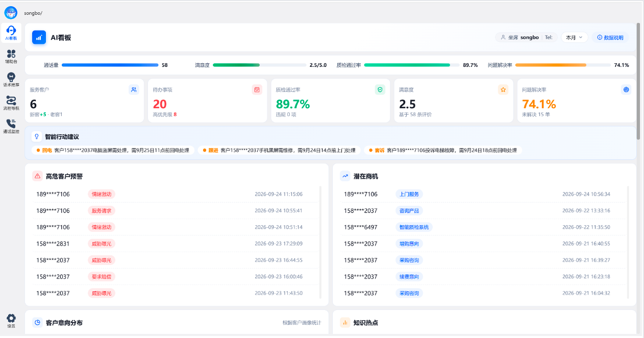Click the people icon on 服务客户 card
644x338 pixels.
[134, 89]
